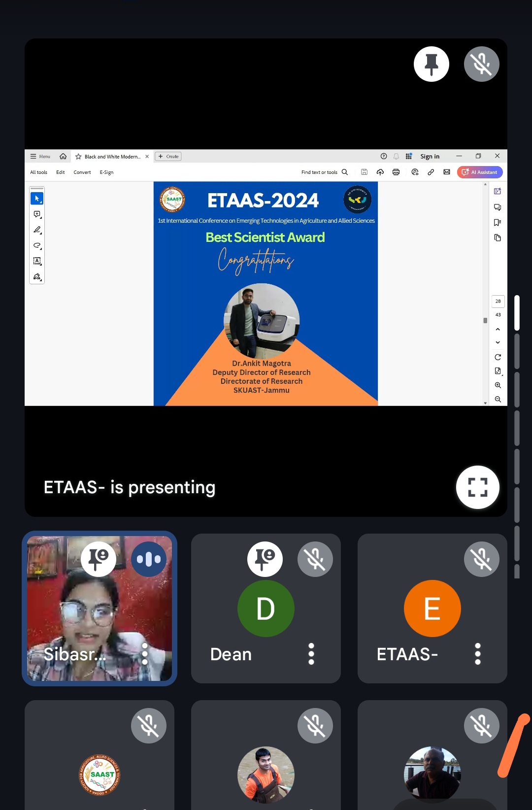The width and height of the screenshot is (532, 810).
Task: Open more options on Sibasr tile
Action: pyautogui.click(x=145, y=654)
